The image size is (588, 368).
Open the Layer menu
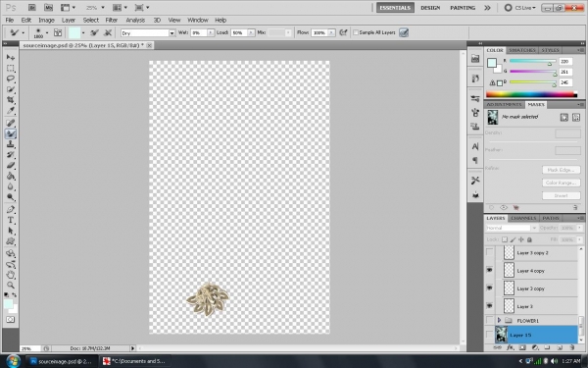click(69, 20)
